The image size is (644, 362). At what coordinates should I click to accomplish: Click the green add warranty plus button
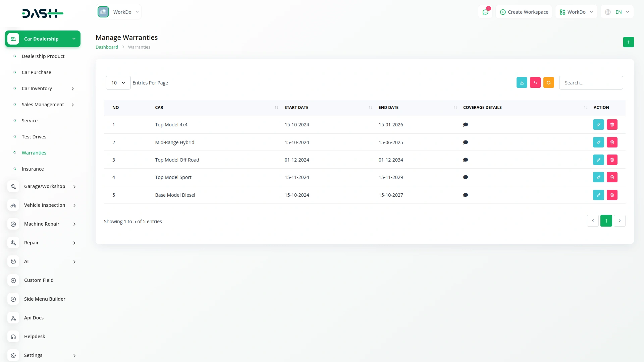click(628, 42)
